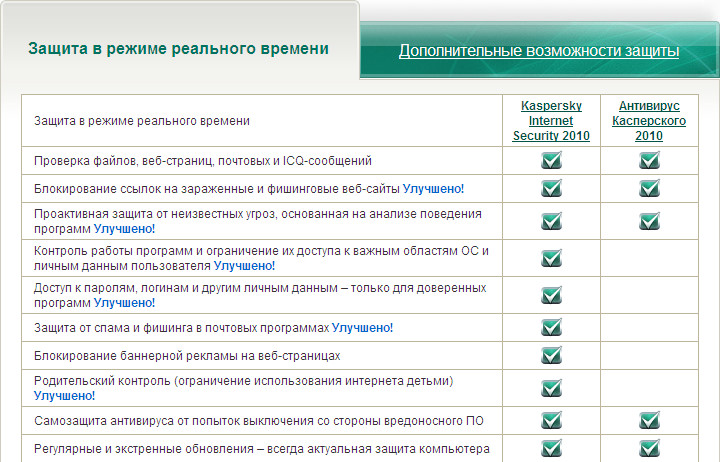Click Антивирус checkmark for Проактивная защита row

(x=649, y=221)
